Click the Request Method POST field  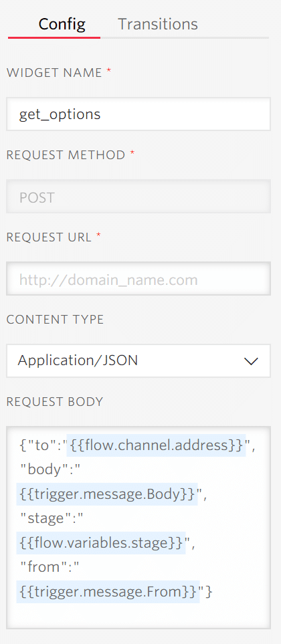138,197
